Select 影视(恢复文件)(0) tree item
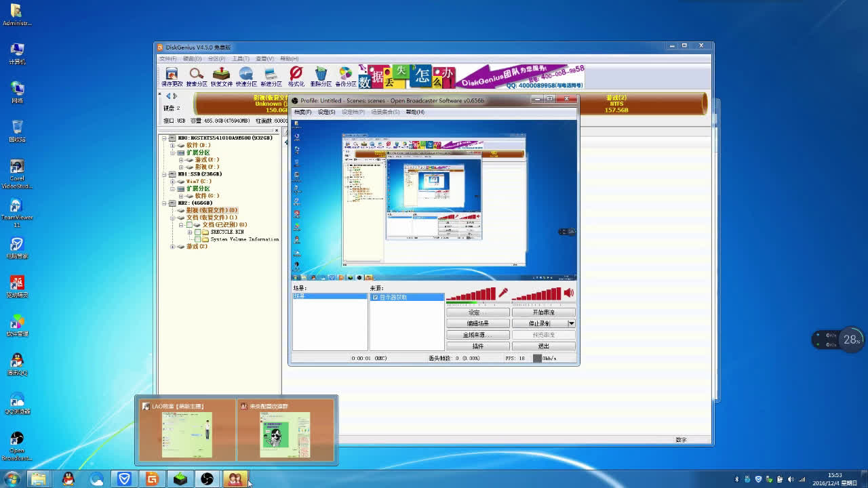The height and width of the screenshot is (488, 868). tap(212, 210)
